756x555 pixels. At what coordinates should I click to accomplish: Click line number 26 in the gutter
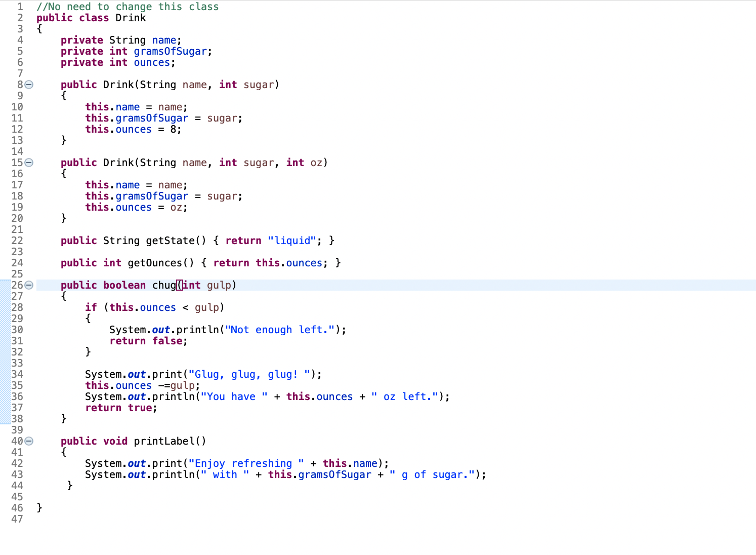coord(17,285)
